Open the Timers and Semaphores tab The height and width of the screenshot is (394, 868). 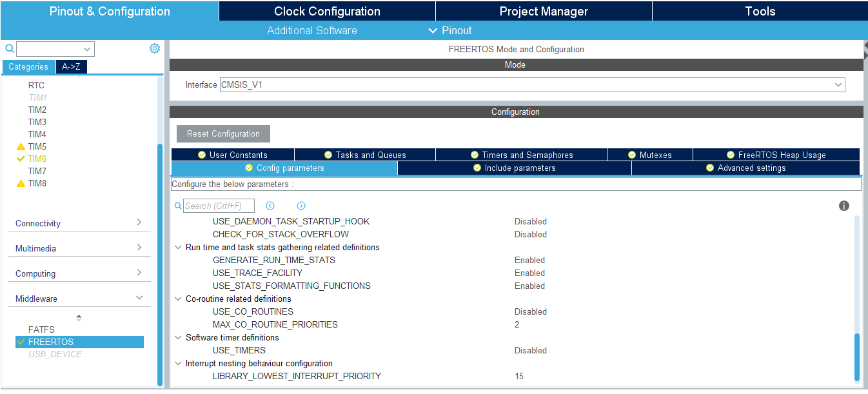[521, 155]
